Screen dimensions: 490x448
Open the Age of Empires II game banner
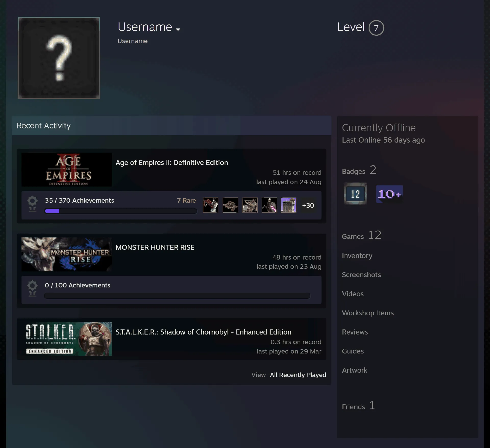tap(67, 170)
